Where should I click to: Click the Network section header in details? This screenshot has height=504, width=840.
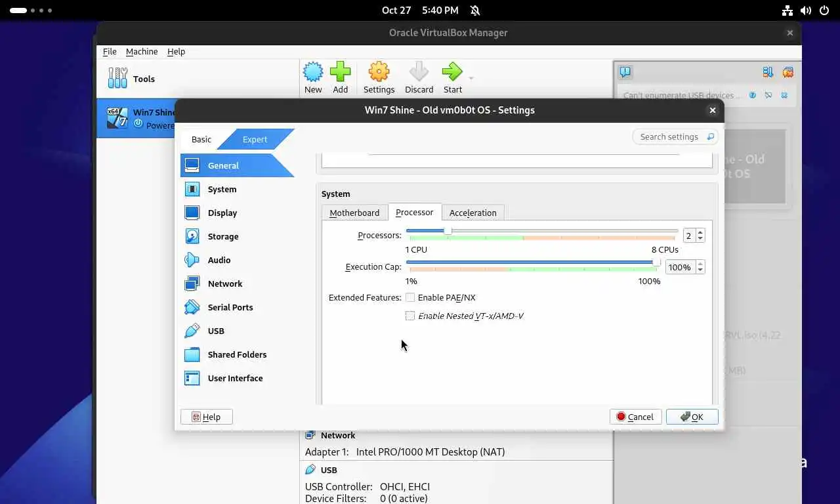coord(338,435)
